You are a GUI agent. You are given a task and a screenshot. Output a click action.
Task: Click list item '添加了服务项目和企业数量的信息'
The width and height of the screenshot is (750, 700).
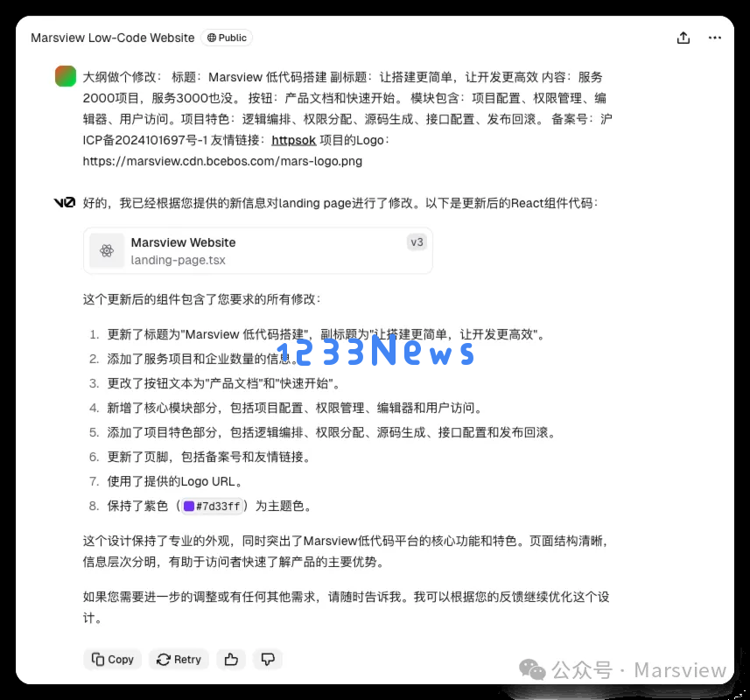pyautogui.click(x=202, y=359)
